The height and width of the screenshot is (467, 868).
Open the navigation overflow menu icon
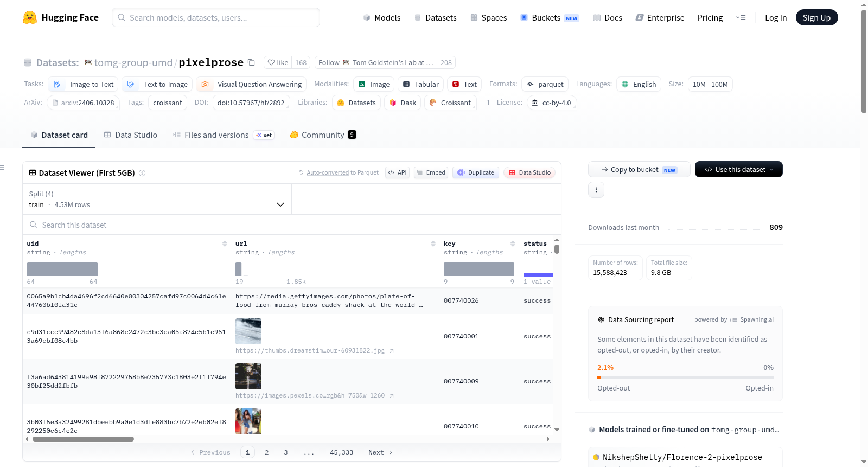coord(741,17)
